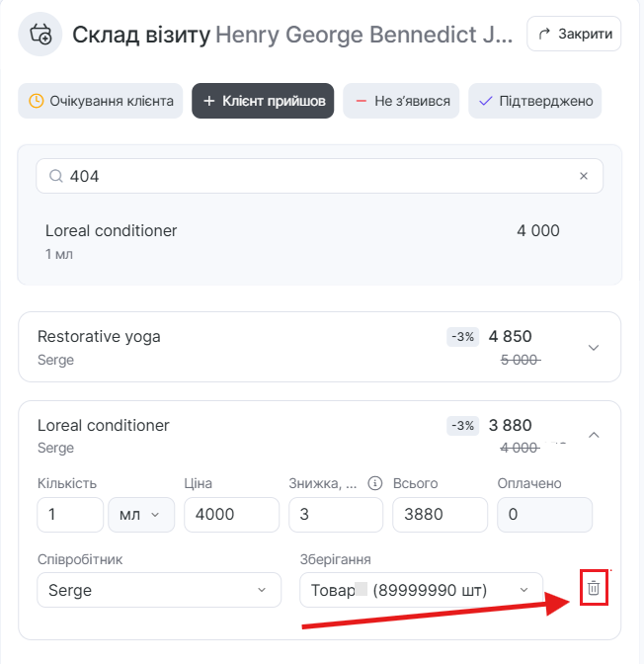This screenshot has height=664, width=644.
Task: Set status to Підтверджено
Action: point(534,101)
